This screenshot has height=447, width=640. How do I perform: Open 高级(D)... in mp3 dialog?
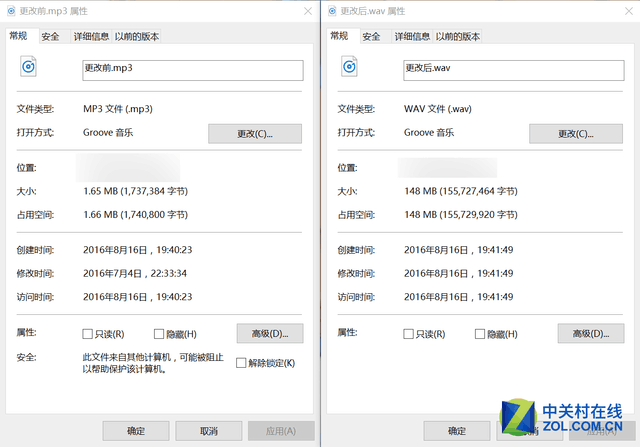270,334
